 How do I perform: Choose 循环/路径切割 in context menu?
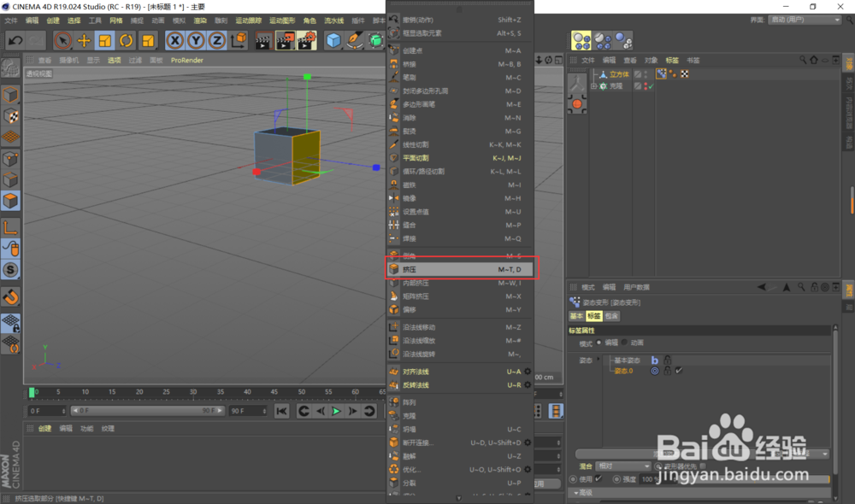click(460, 171)
